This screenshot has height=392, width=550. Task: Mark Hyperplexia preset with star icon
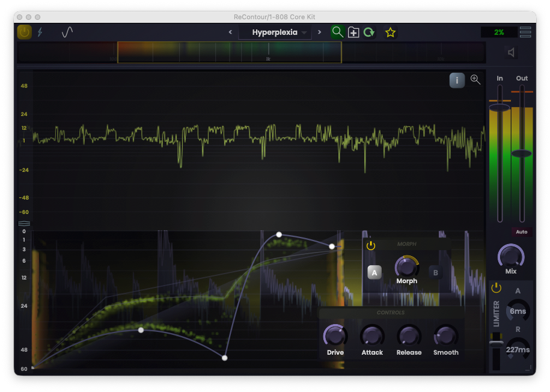(391, 32)
